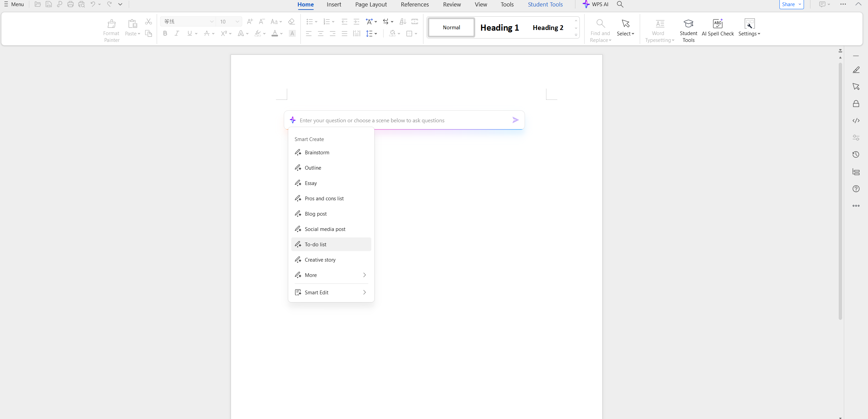
Task: Click the search magnifier next to WPS AI
Action: tap(620, 4)
